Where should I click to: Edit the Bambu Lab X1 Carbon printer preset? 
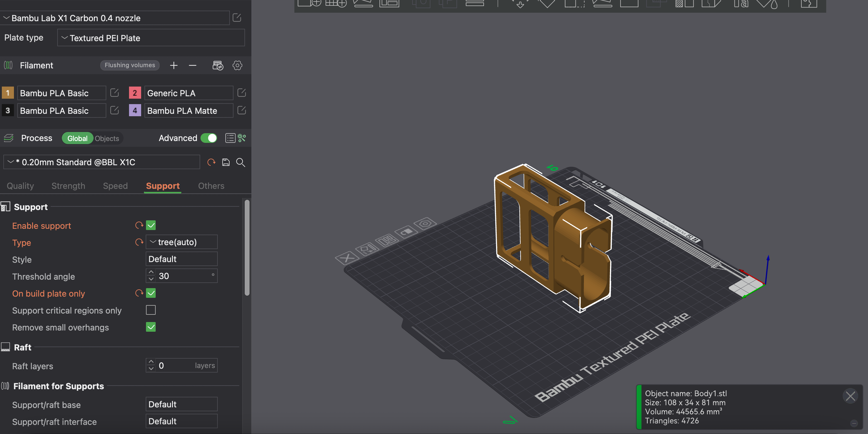click(237, 18)
